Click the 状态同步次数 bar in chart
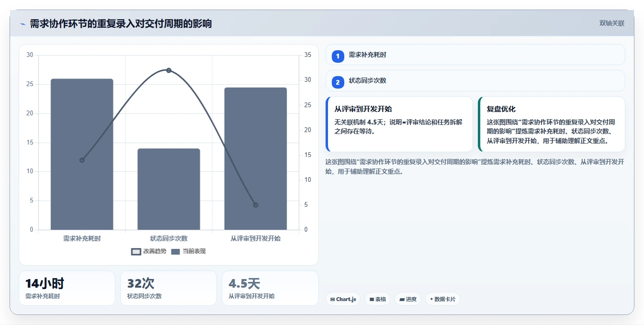Screen dimensions: 644x325 pos(169,189)
